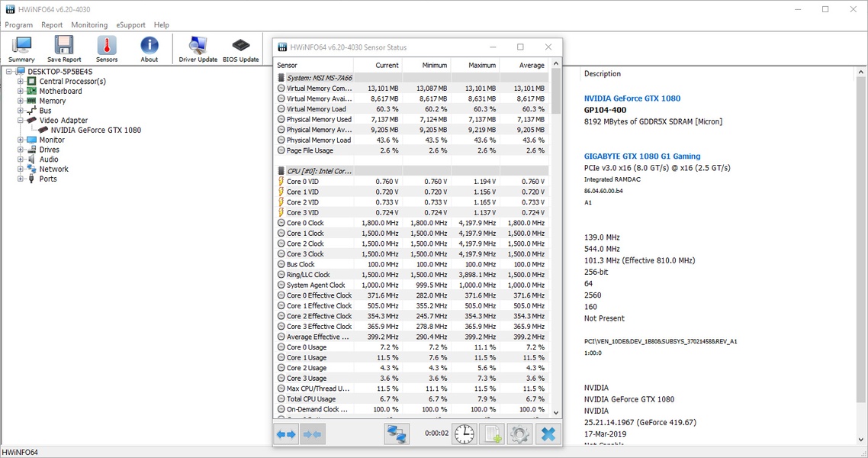
Task: Click the sensor list vertical scrollbar
Action: tap(555, 229)
